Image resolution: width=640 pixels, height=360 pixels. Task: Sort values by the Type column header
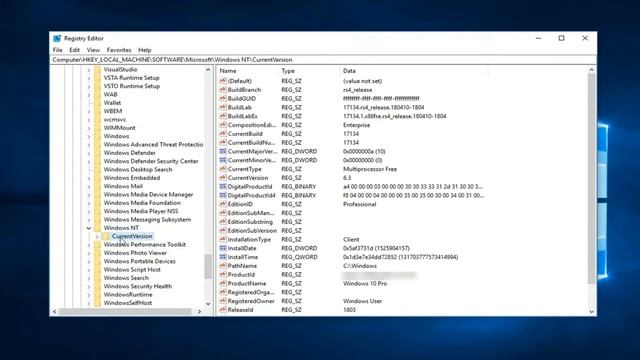coord(309,71)
